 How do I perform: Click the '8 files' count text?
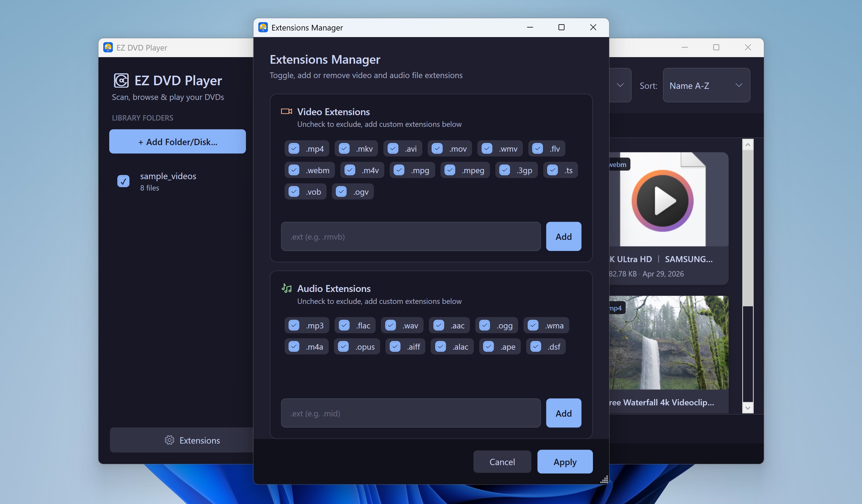point(149,188)
